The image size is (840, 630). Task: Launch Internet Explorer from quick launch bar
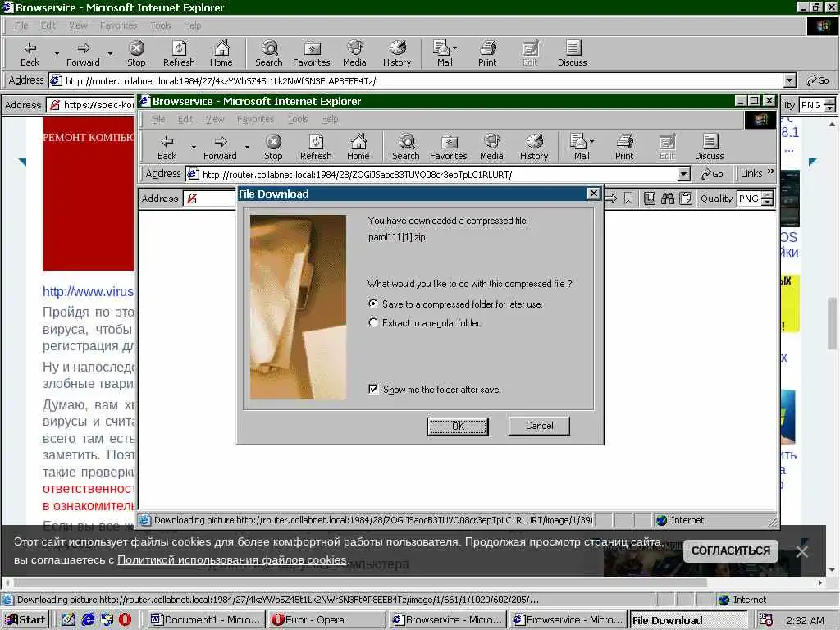point(88,619)
